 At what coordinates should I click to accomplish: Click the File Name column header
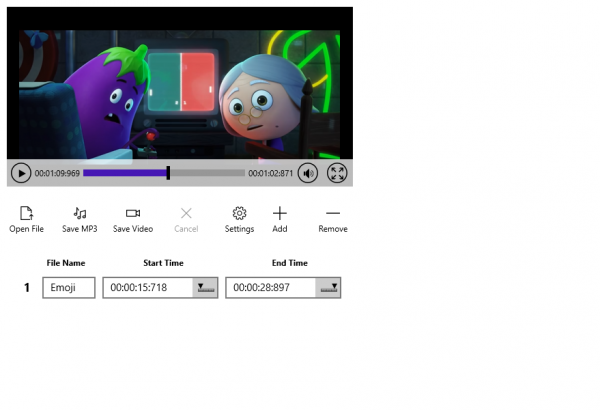click(66, 263)
